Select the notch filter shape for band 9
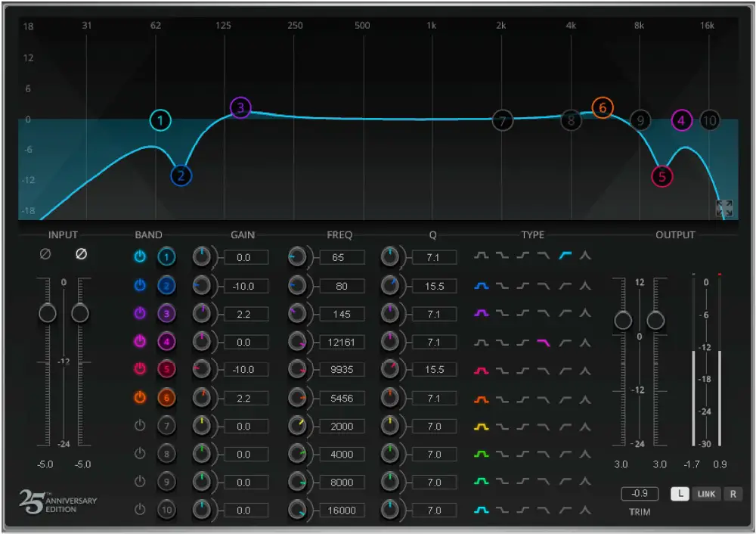 [583, 482]
